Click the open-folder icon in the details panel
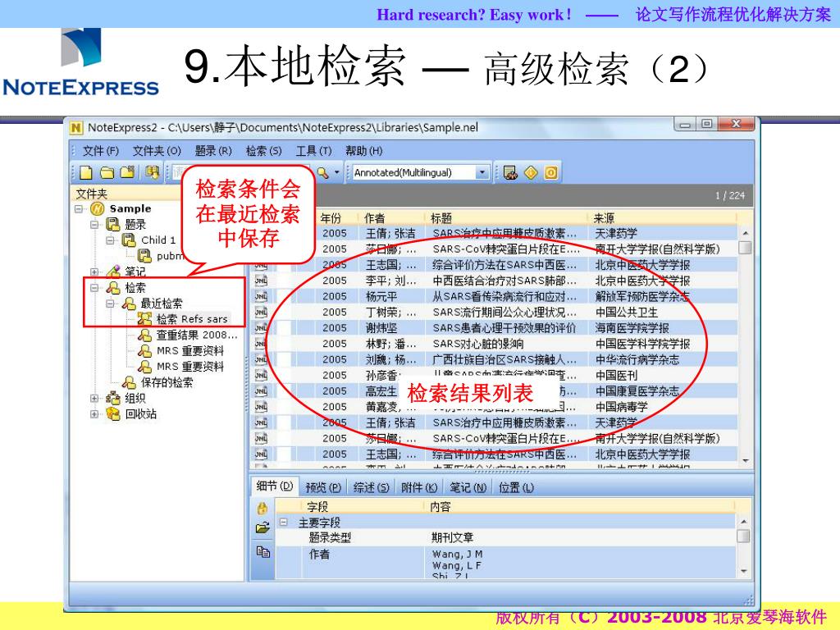The height and width of the screenshot is (630, 840). click(262, 528)
